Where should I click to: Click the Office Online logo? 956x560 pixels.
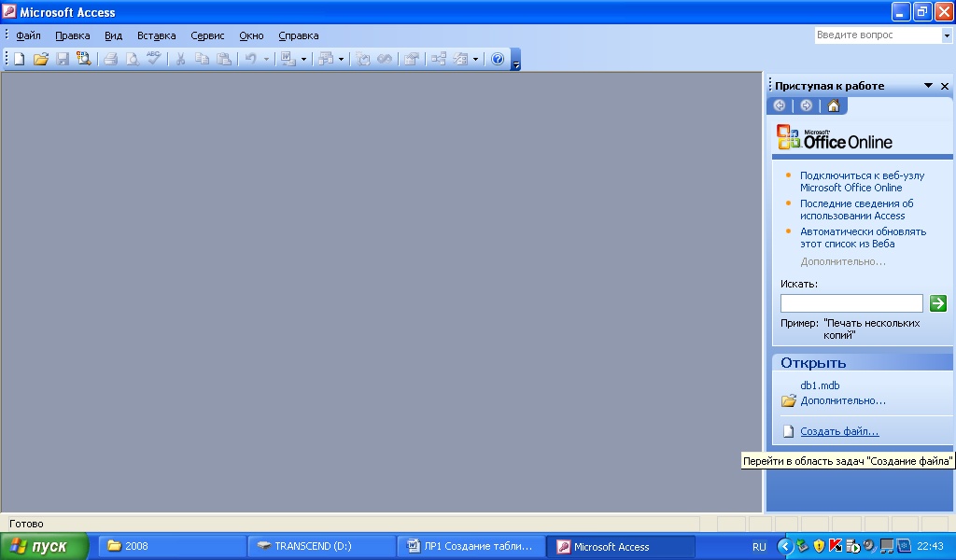tap(834, 138)
